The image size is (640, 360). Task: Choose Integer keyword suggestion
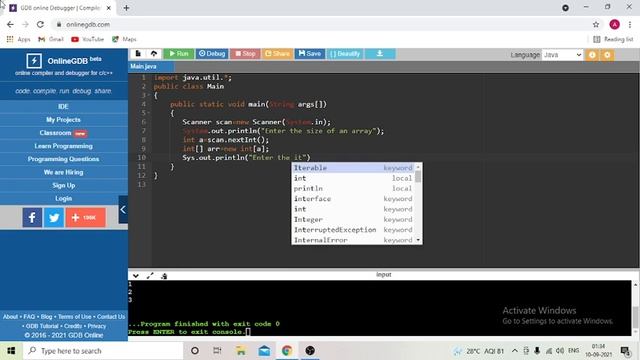pyautogui.click(x=353, y=220)
